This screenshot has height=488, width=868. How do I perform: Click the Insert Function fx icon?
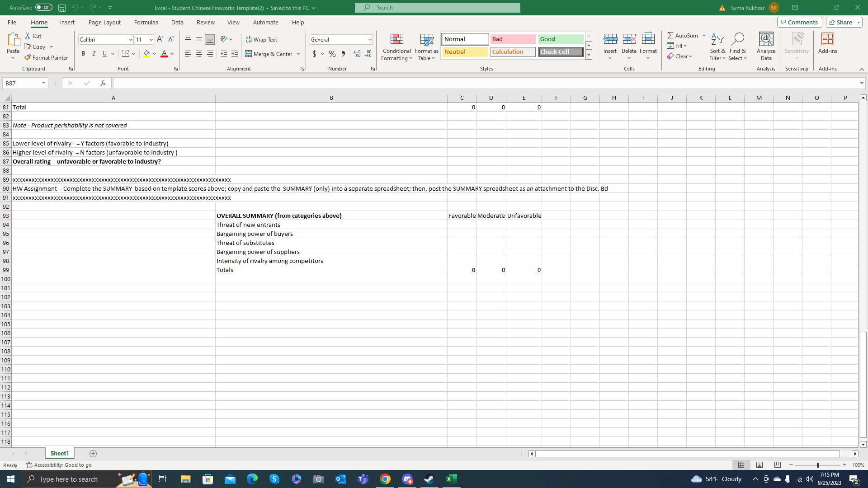pyautogui.click(x=103, y=83)
